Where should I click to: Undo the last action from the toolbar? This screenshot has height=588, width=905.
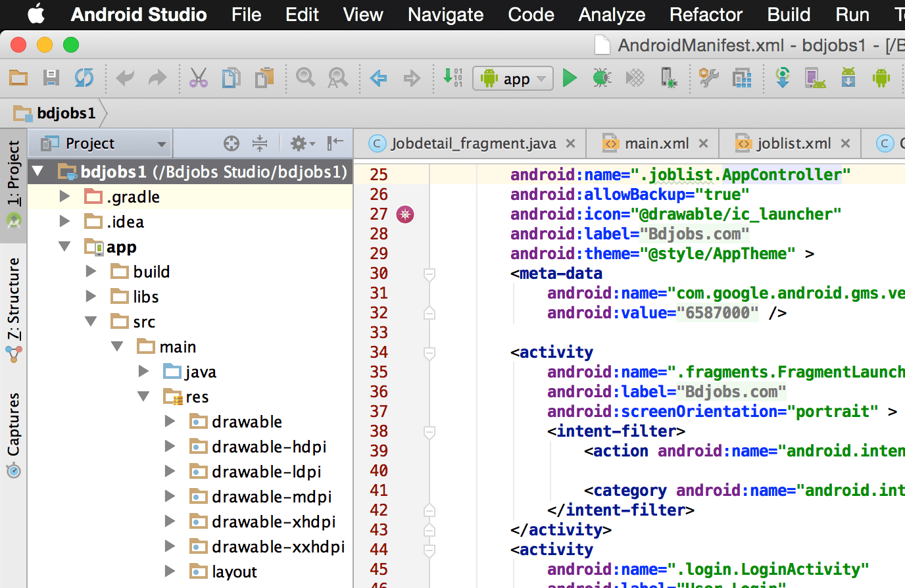tap(125, 78)
